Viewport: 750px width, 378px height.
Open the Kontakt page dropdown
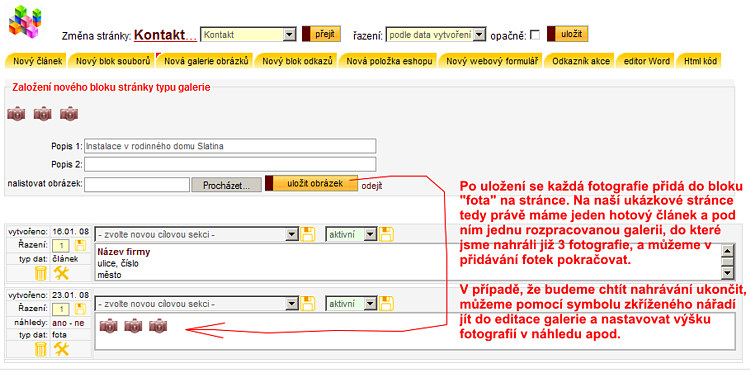click(249, 34)
